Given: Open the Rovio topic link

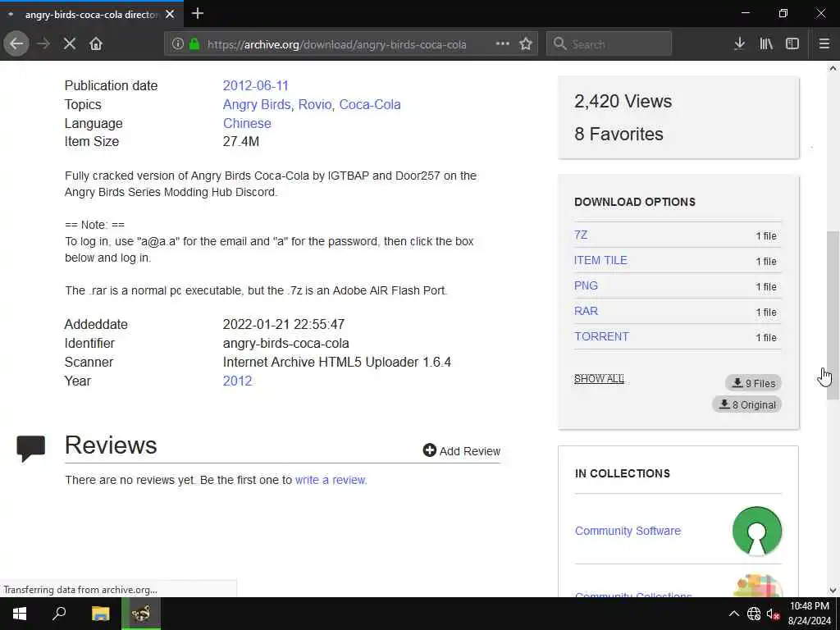Looking at the screenshot, I should tap(315, 104).
